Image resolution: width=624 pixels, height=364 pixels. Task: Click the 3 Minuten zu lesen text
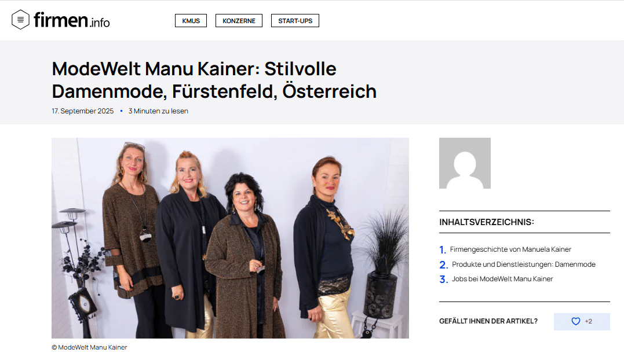(158, 111)
